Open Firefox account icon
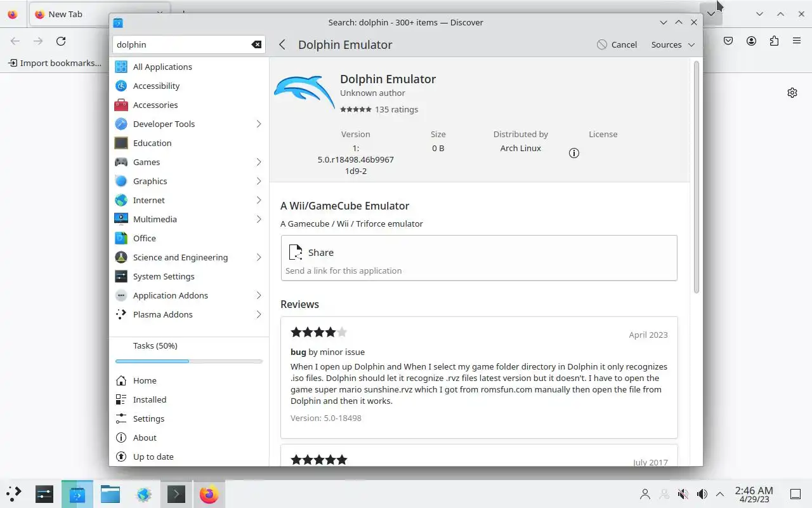This screenshot has height=508, width=812. pos(751,41)
